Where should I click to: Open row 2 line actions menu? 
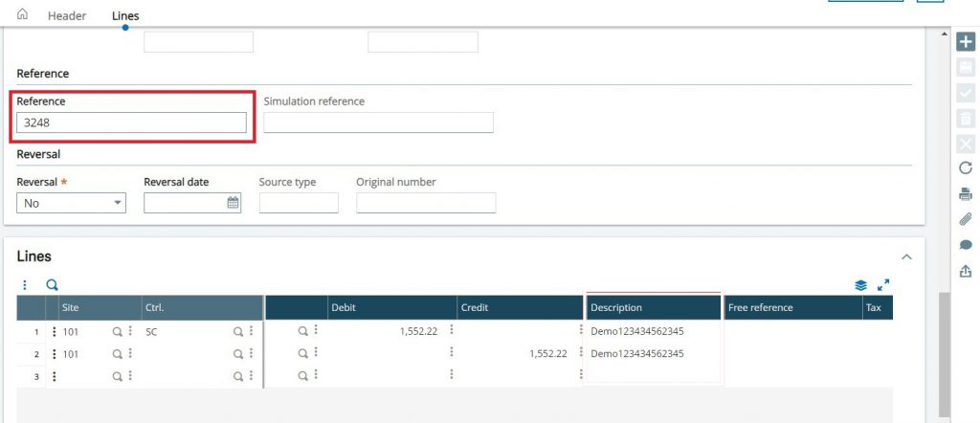click(x=55, y=354)
